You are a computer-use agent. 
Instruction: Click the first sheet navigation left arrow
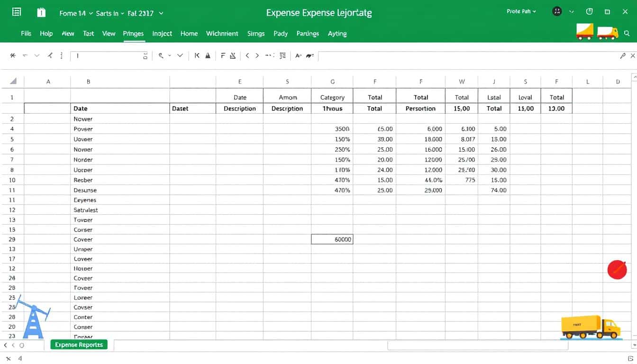(x=6, y=346)
